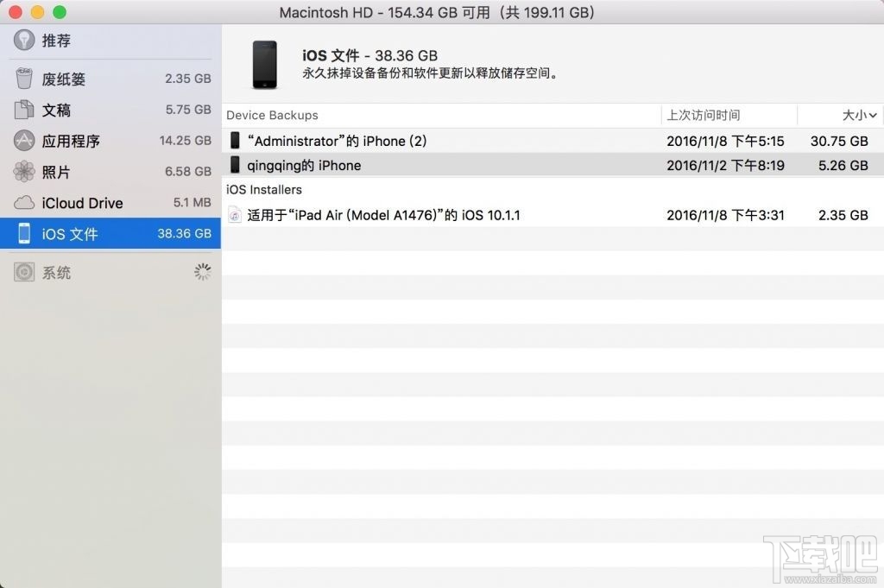Viewport: 884px width, 588px height.
Task: Select the 文稿 sidebar icon
Action: tap(27, 110)
